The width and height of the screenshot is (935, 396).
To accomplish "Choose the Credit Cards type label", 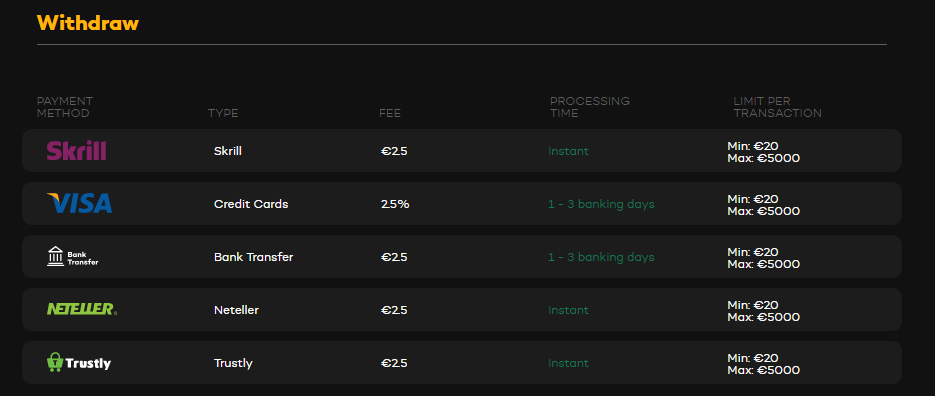I will pos(251,204).
